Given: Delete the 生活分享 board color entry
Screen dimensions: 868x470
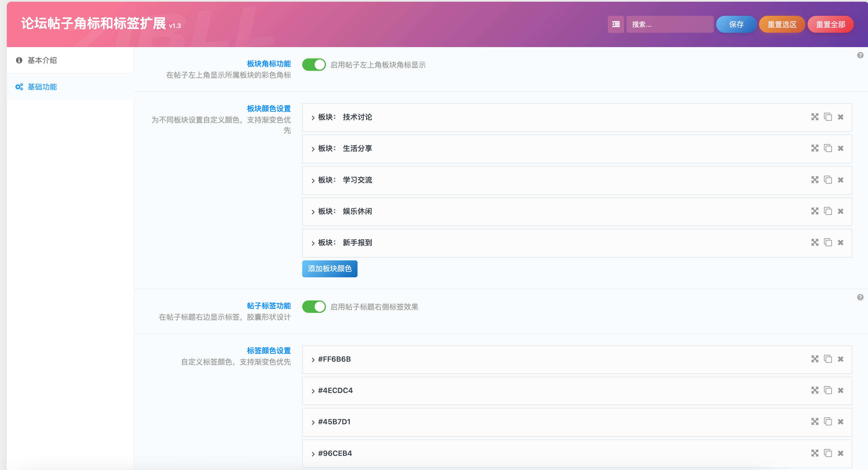Looking at the screenshot, I should [840, 149].
